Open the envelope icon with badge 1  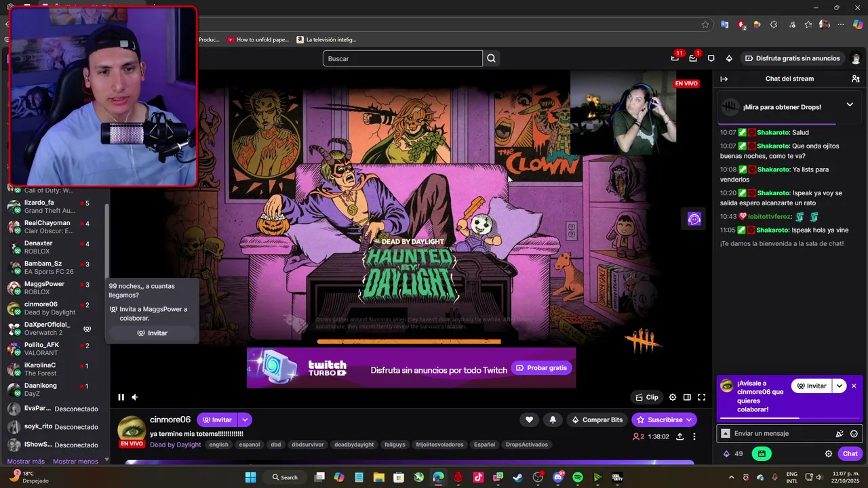[x=693, y=58]
